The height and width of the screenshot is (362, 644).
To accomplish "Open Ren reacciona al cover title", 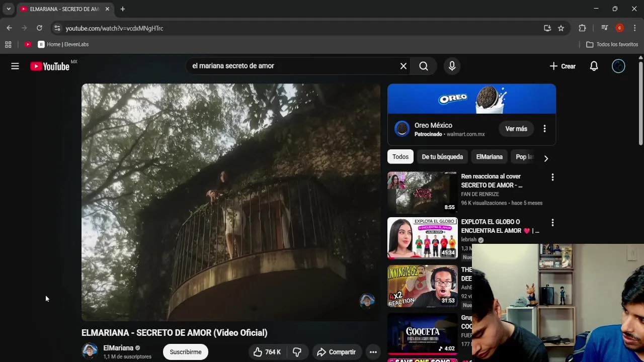I will coord(492,180).
